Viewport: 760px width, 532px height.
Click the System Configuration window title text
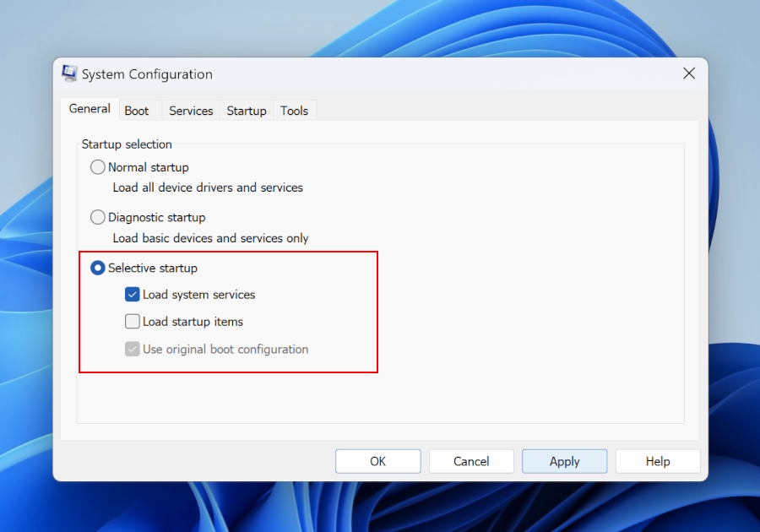(x=147, y=74)
